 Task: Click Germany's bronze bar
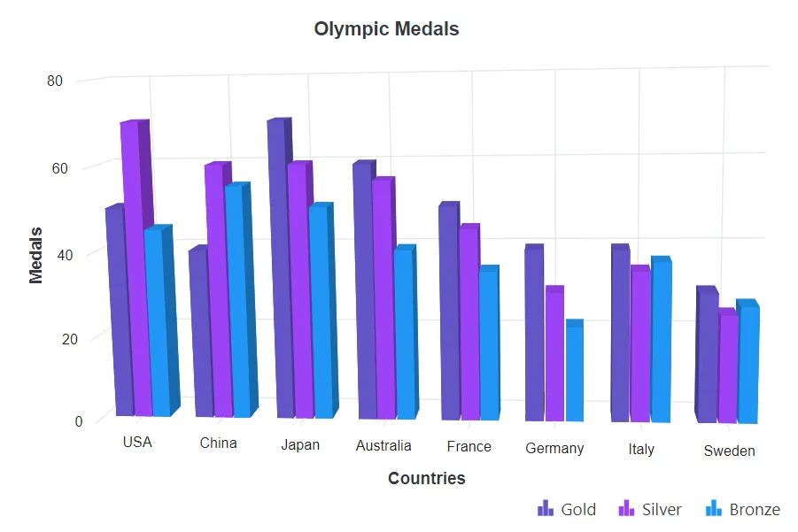pos(575,370)
